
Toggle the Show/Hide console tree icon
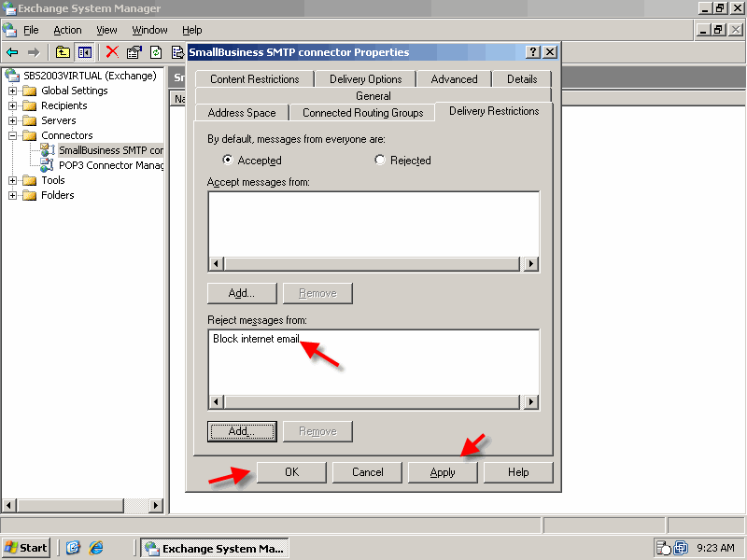pyautogui.click(x=85, y=52)
